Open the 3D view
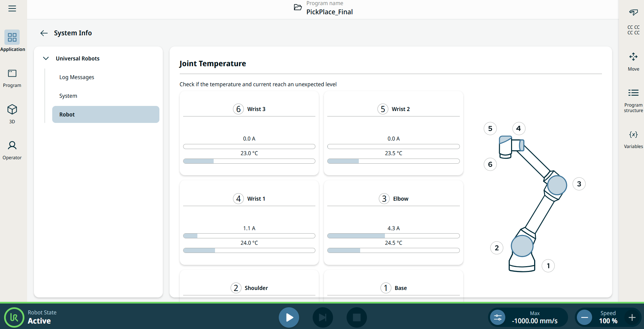Image resolution: width=644 pixels, height=329 pixels. click(12, 114)
